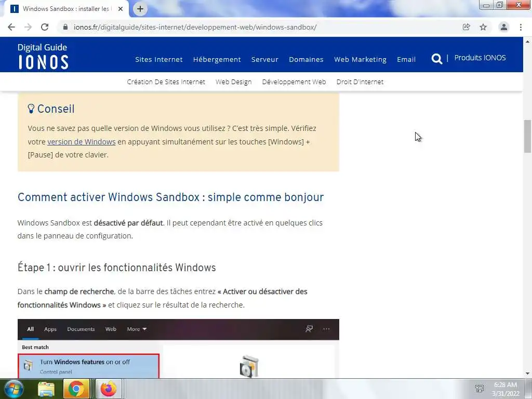This screenshot has width=532, height=399.
Task: Open Email menu
Action: click(406, 59)
